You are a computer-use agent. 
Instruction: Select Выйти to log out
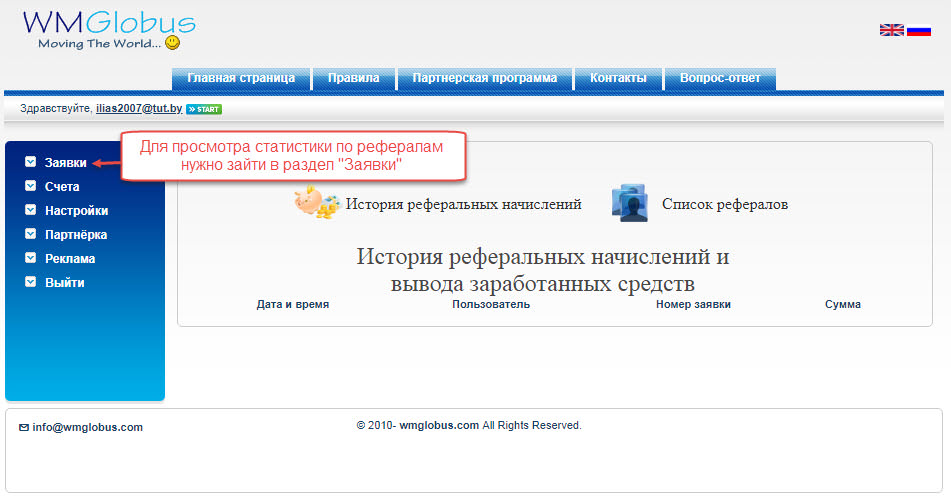pos(64,283)
